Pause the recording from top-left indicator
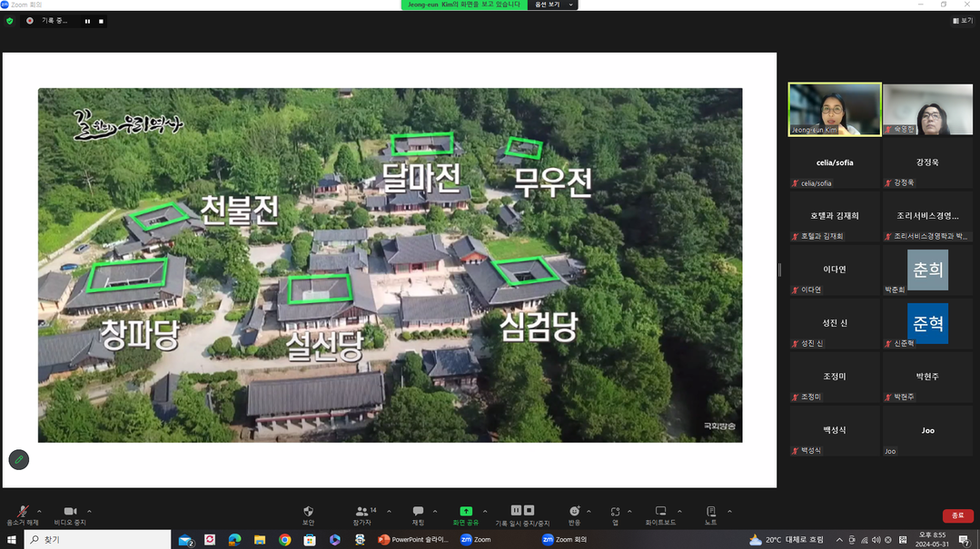 point(87,21)
